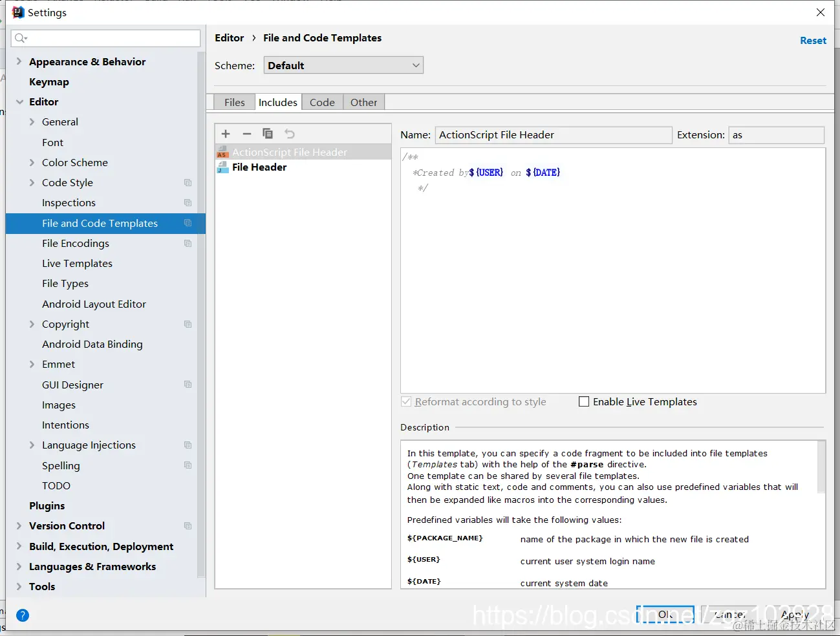Toggle Reformat according to style checkbox
This screenshot has height=636, width=840.
point(406,401)
